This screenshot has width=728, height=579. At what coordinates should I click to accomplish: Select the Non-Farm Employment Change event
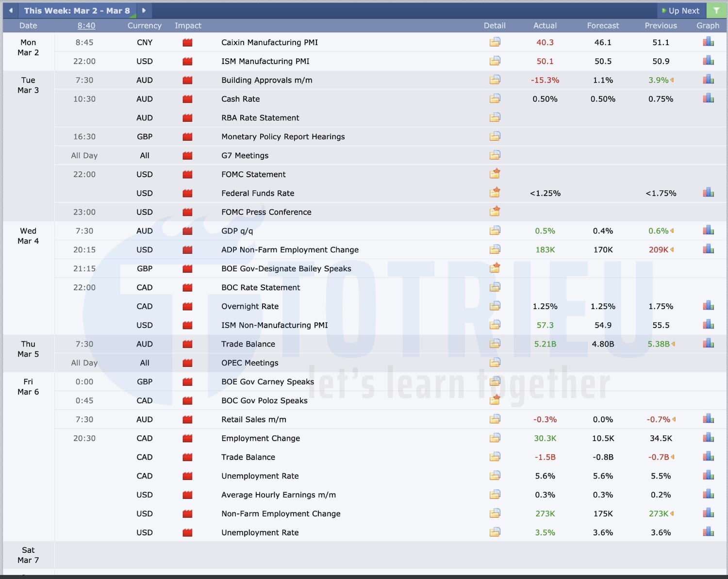click(281, 513)
